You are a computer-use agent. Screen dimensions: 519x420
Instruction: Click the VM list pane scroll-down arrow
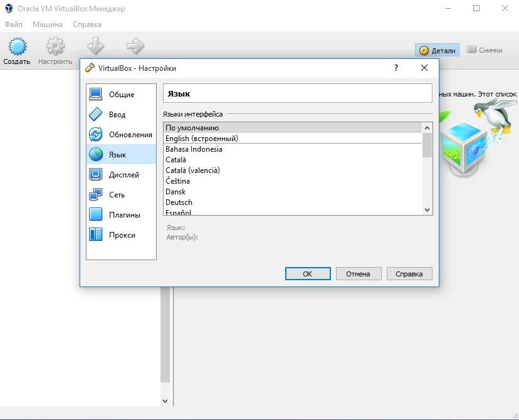[165, 401]
